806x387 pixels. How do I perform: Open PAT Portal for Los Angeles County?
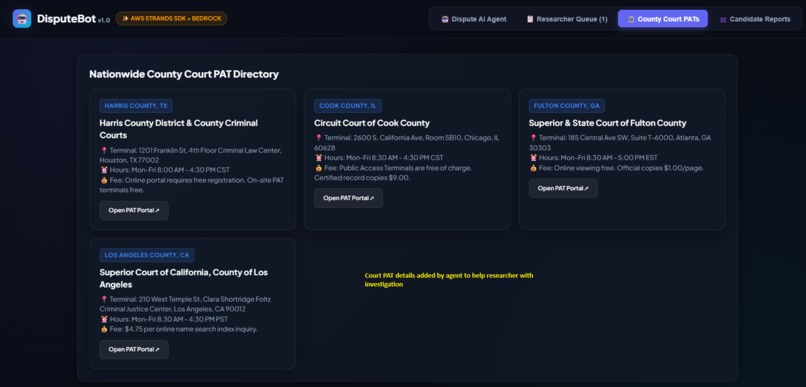point(134,349)
